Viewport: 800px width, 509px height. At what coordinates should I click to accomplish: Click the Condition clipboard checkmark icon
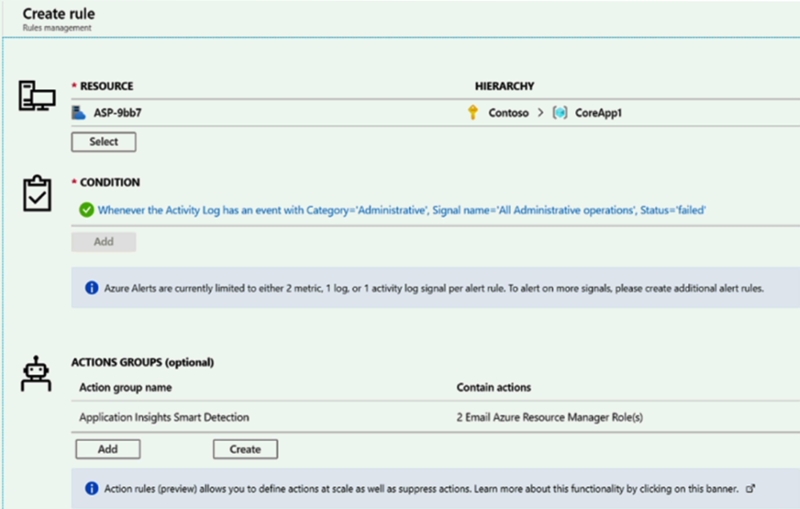37,193
